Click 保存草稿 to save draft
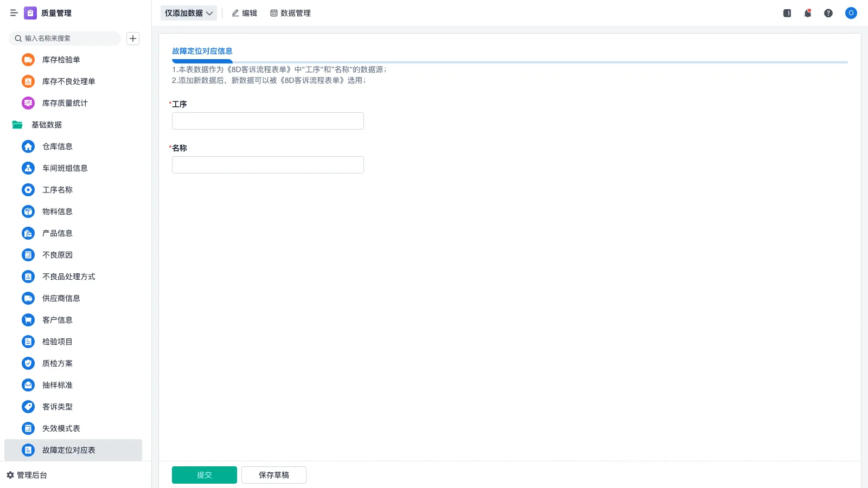Viewport: 868px width, 488px height. coord(273,474)
